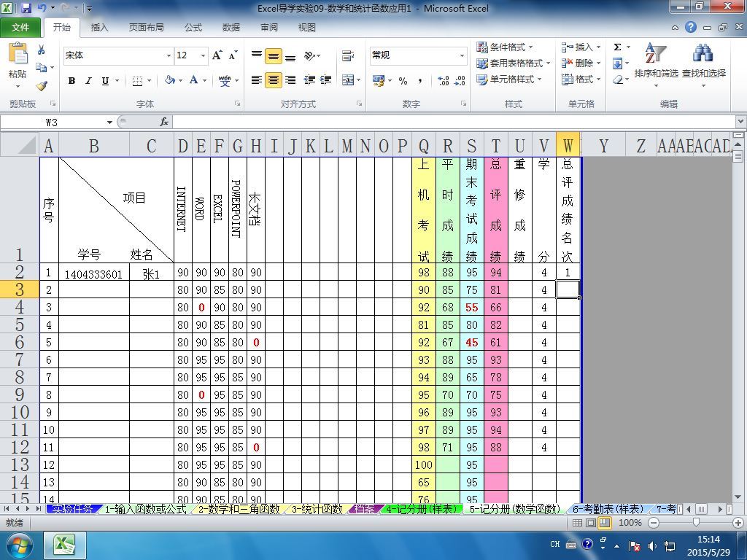Click the Cut scissors icon

[x=42, y=50]
